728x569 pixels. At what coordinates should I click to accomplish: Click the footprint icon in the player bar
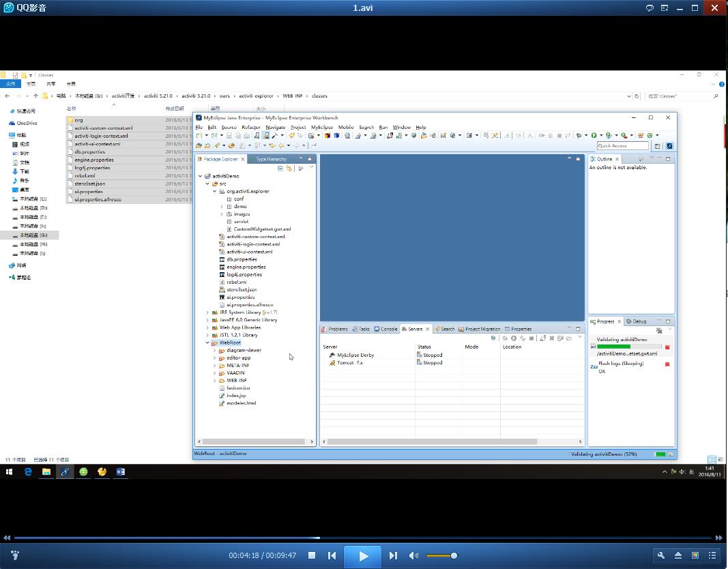pos(15,555)
